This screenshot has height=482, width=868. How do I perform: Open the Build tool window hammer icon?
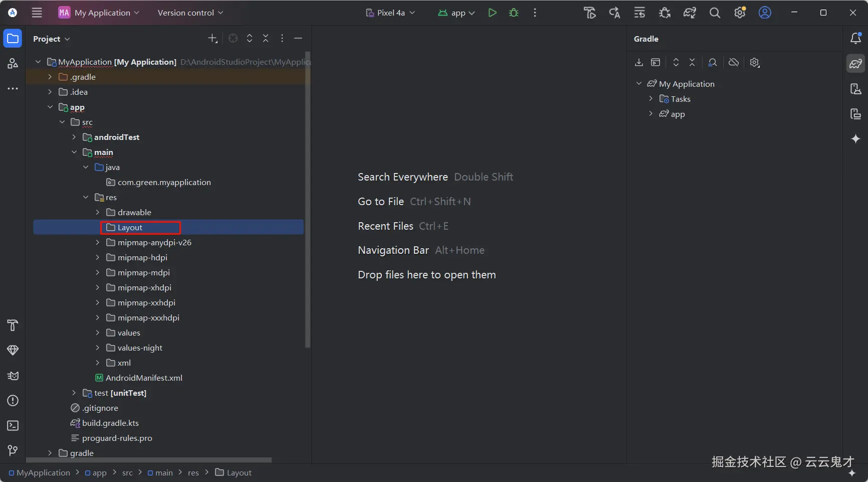[13, 325]
